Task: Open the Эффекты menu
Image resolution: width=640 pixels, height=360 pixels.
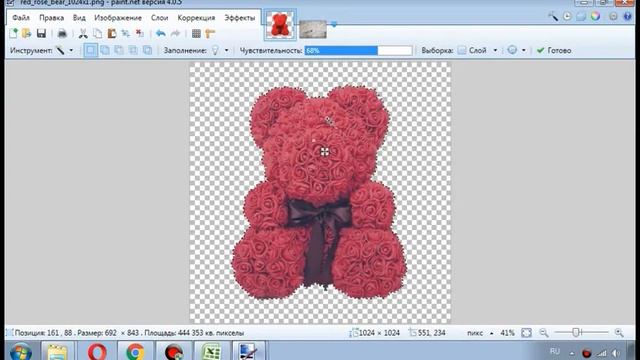Action: pyautogui.click(x=240, y=18)
